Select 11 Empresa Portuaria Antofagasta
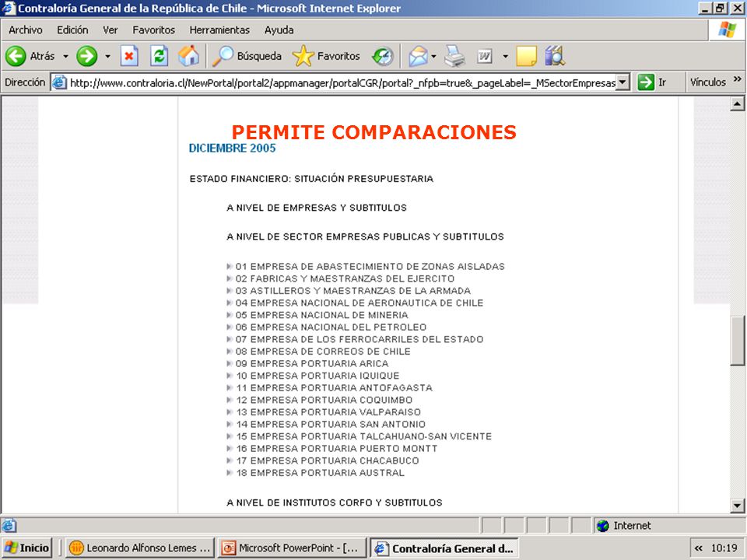Screen dimensions: 747x560 pos(334,388)
